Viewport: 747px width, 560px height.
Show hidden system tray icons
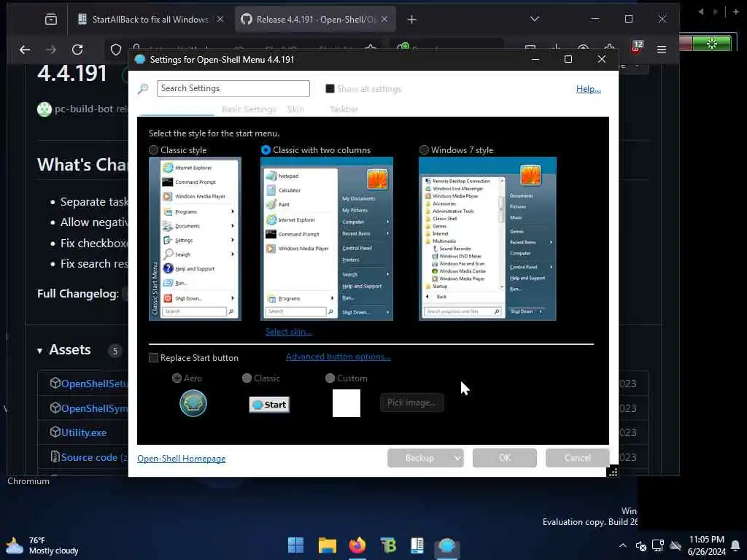623,545
